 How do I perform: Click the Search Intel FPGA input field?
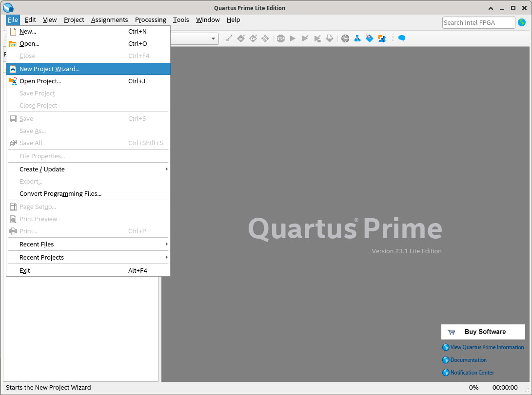pyautogui.click(x=479, y=23)
